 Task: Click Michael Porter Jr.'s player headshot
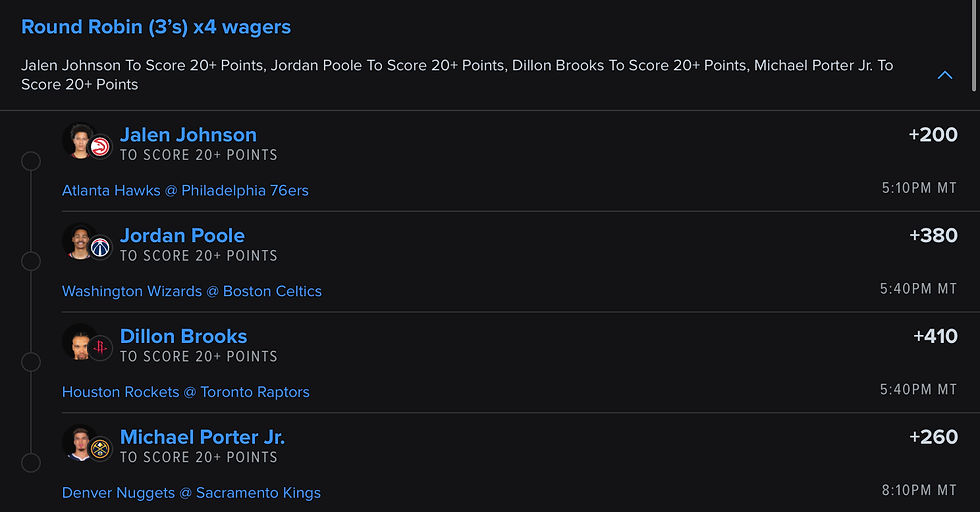78,442
